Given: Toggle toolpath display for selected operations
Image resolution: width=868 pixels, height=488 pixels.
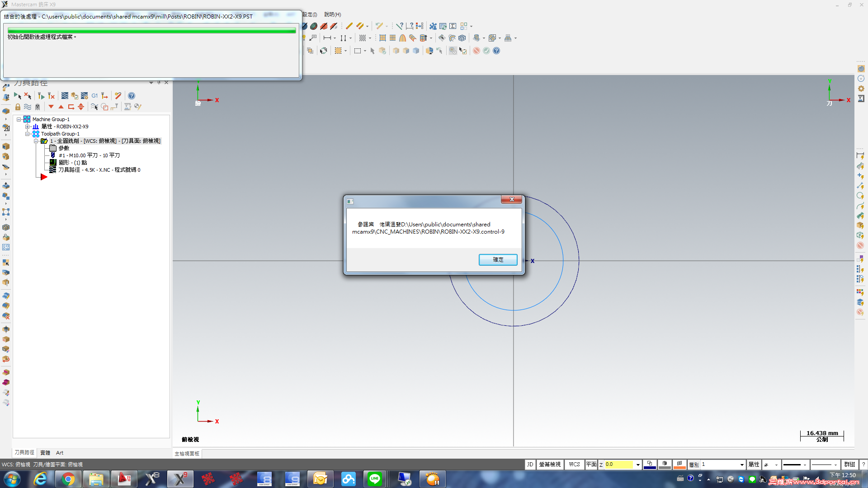Looking at the screenshot, I should point(28,107).
